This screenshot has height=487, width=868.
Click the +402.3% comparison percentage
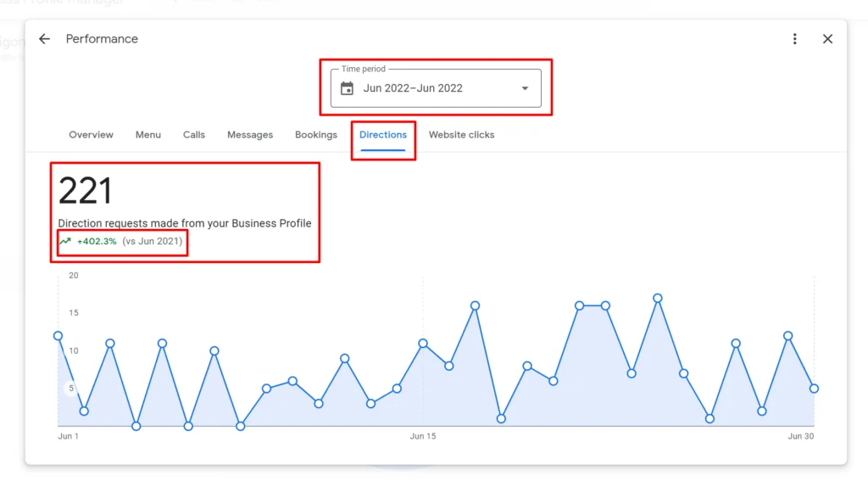point(97,242)
